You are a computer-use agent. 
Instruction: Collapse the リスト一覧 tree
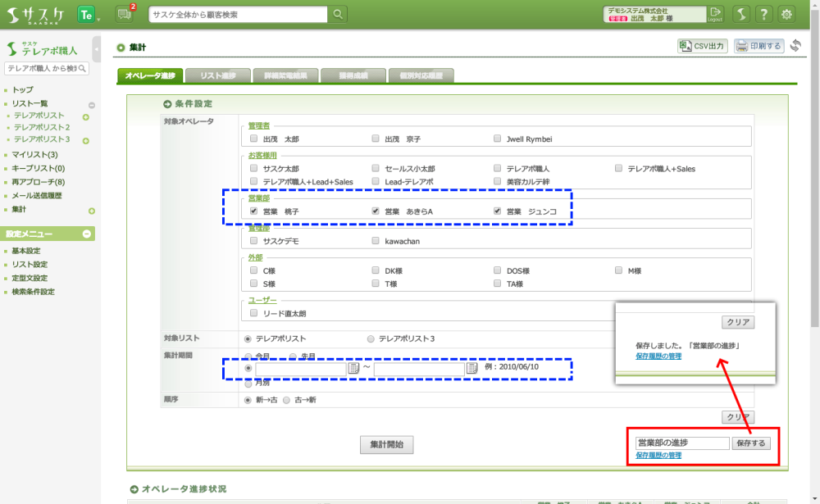92,105
